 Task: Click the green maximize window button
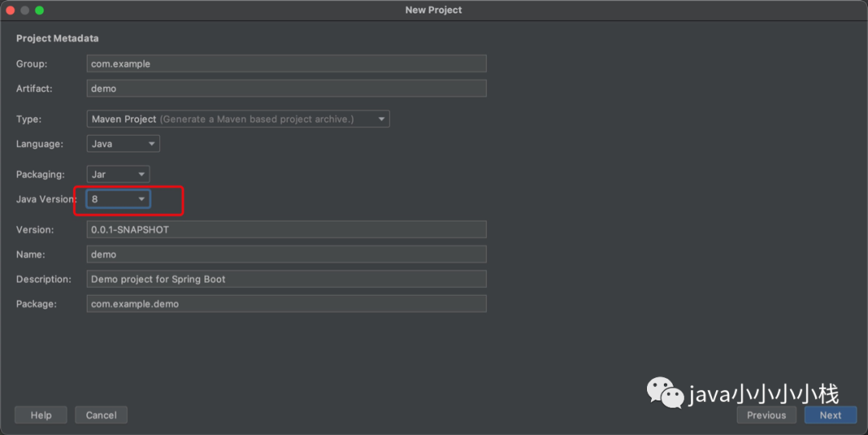point(39,10)
